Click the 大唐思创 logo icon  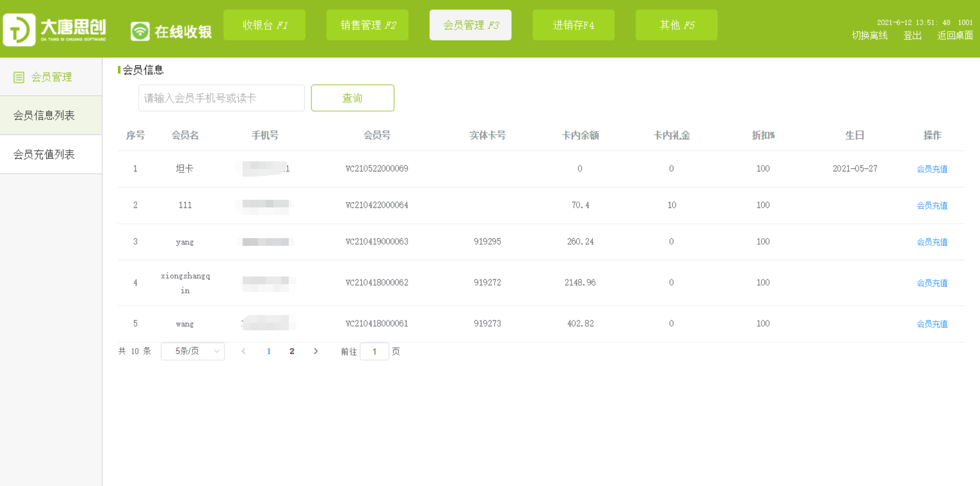pos(19,30)
